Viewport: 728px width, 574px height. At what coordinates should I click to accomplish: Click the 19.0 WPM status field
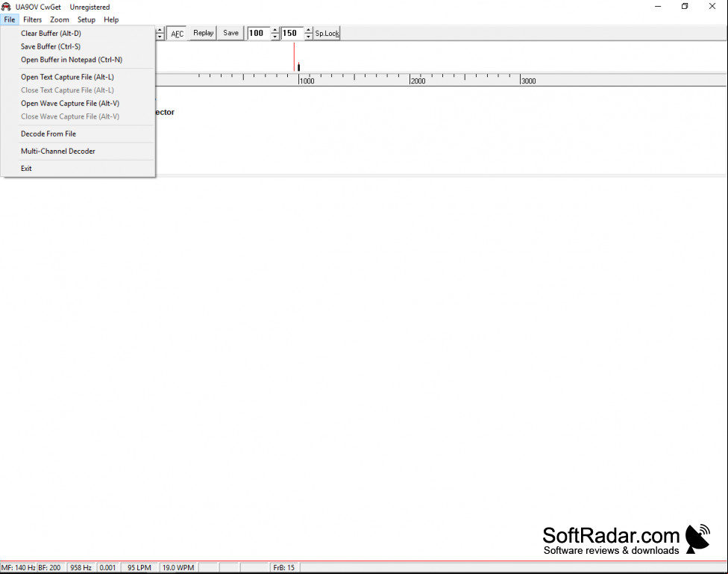[x=178, y=567]
